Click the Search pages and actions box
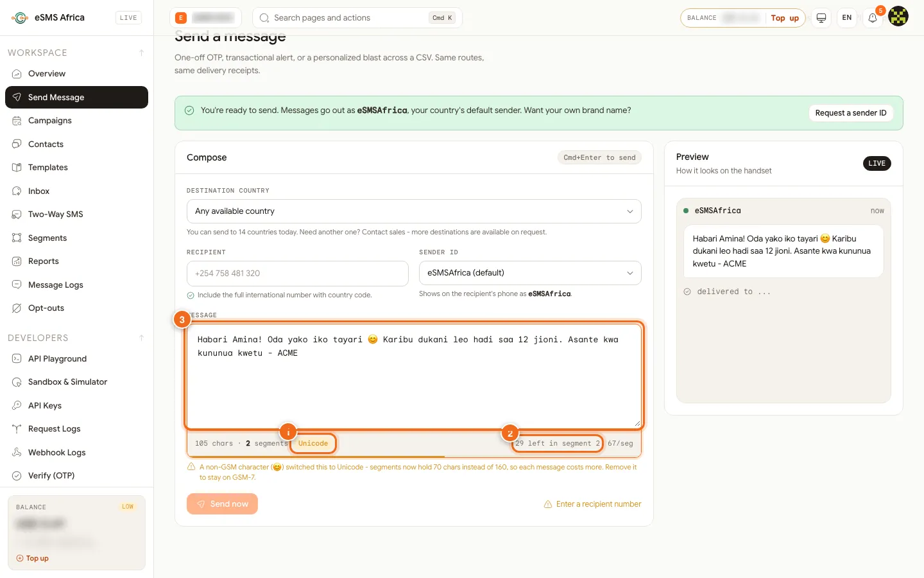Image resolution: width=924 pixels, height=578 pixels. click(x=357, y=18)
